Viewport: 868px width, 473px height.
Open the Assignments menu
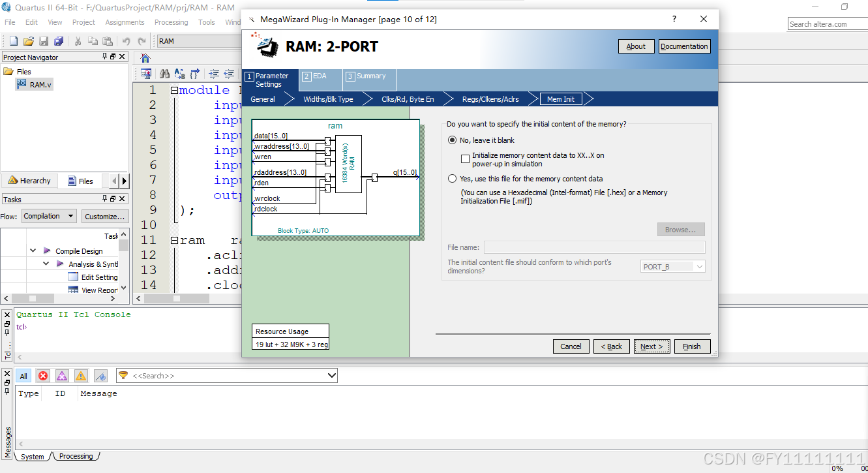coord(125,22)
